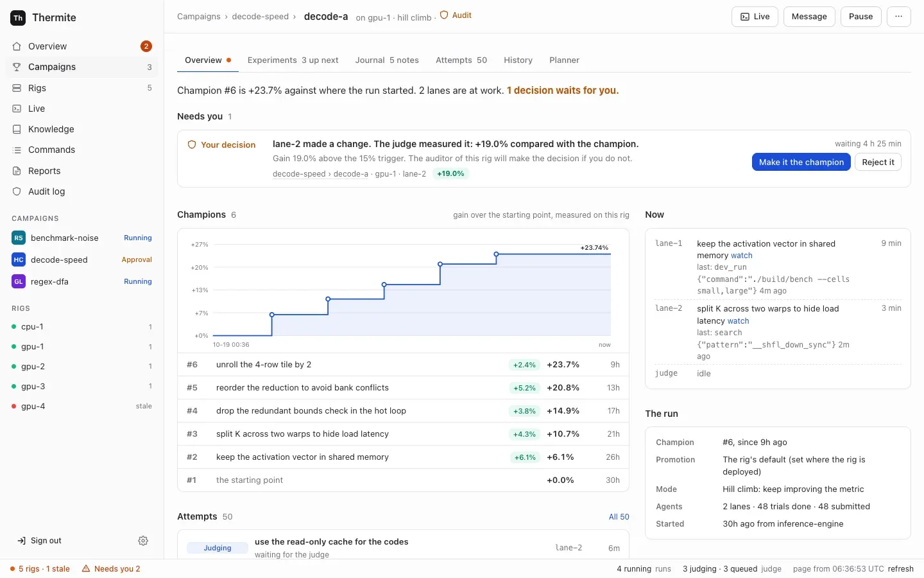Switch to the History tab
Image resolution: width=924 pixels, height=578 pixels.
click(x=518, y=60)
